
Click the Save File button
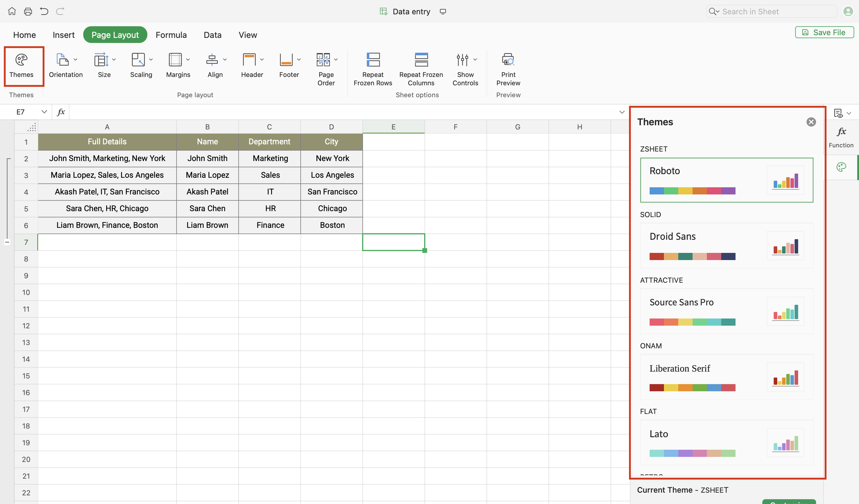[x=824, y=33]
